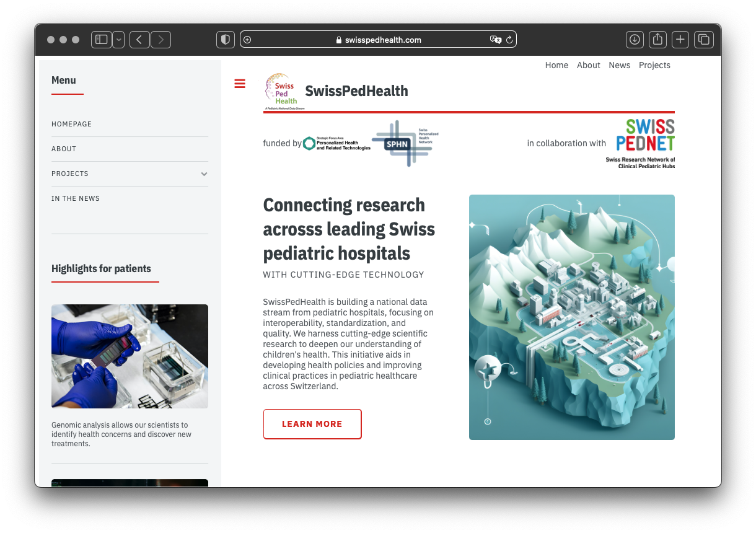Click the plus icon in the address bar
Screen dimensions: 756x533
pyautogui.click(x=247, y=40)
